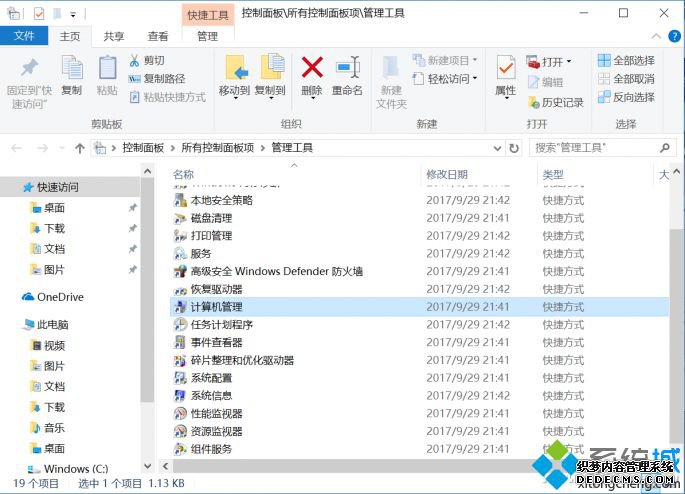Open the address bar history dropdown
Screen dimensions: 685x494
[x=497, y=149]
